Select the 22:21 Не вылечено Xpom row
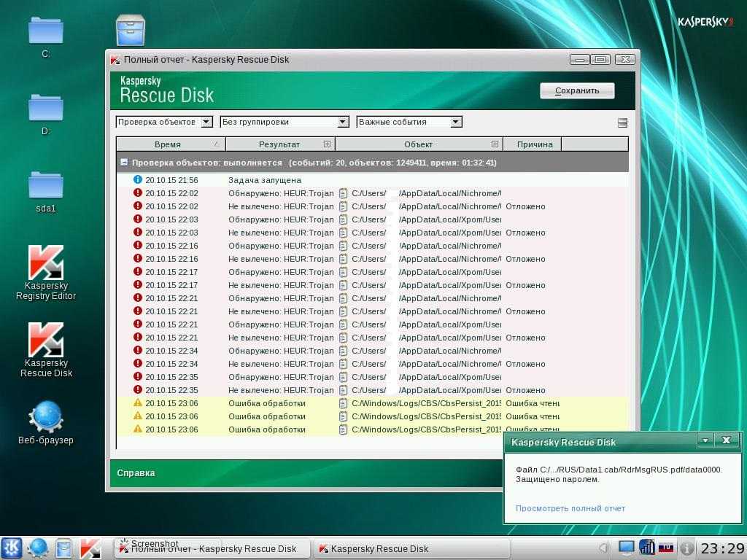Screen dimensions: 747x560 point(372,338)
